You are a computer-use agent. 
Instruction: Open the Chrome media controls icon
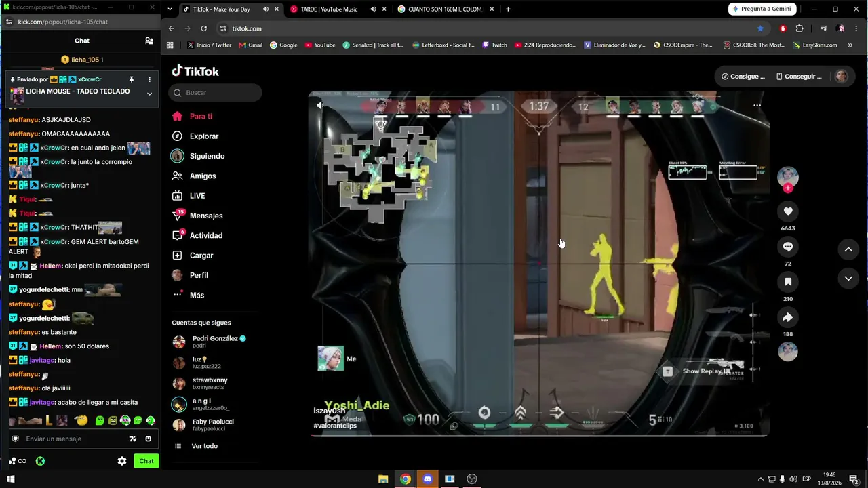823,28
